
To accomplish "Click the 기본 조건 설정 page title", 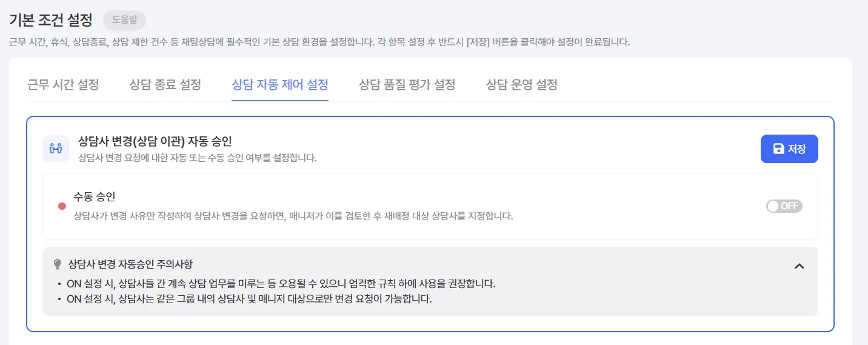I will point(51,20).
